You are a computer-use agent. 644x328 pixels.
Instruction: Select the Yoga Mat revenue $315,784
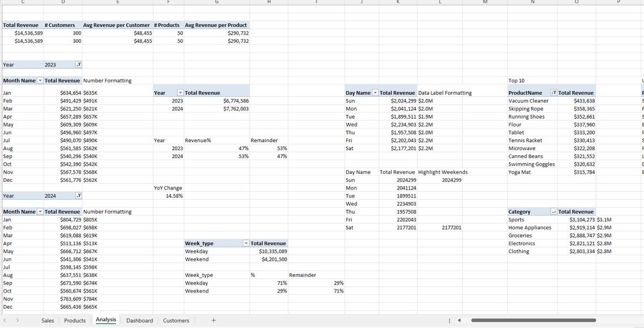pos(576,172)
